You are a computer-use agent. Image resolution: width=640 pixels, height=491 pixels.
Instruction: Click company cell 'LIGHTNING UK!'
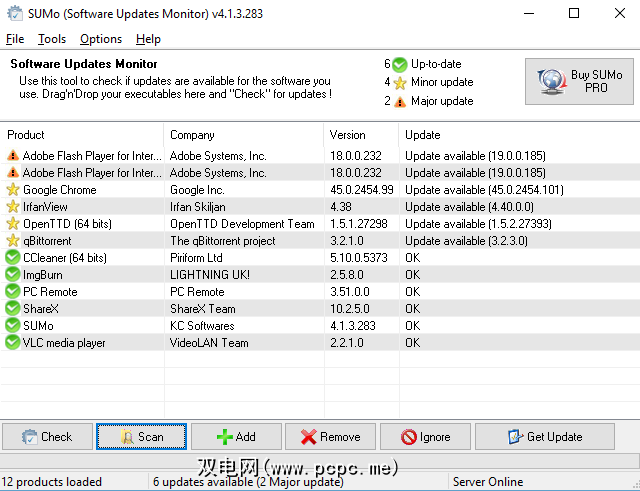[x=210, y=275]
